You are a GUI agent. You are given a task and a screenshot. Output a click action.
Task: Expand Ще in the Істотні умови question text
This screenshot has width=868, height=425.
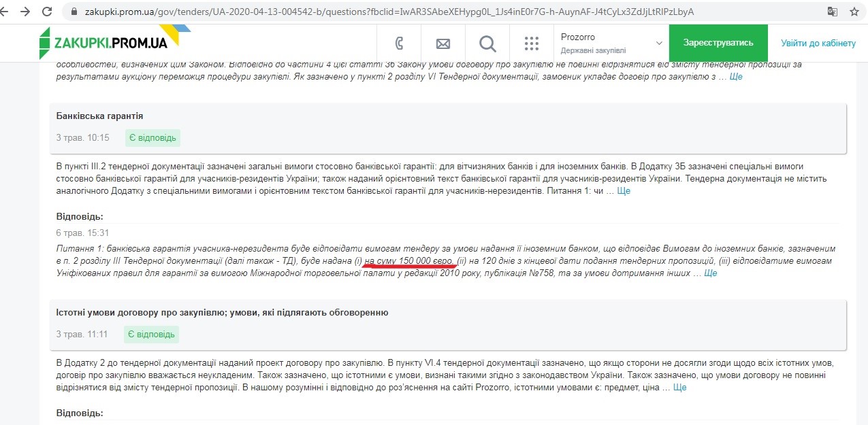point(679,388)
